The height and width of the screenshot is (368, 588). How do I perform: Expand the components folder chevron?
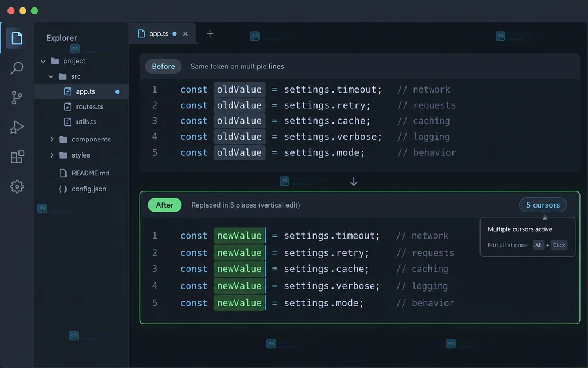pos(52,139)
